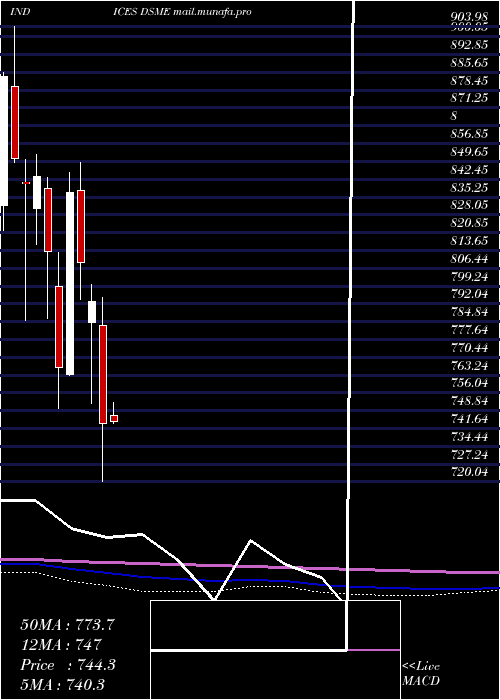Click the 50MA : 773.7 readout

(68, 625)
